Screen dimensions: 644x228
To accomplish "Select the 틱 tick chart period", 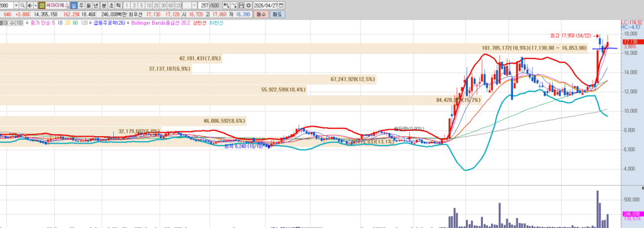I will click(118, 5).
